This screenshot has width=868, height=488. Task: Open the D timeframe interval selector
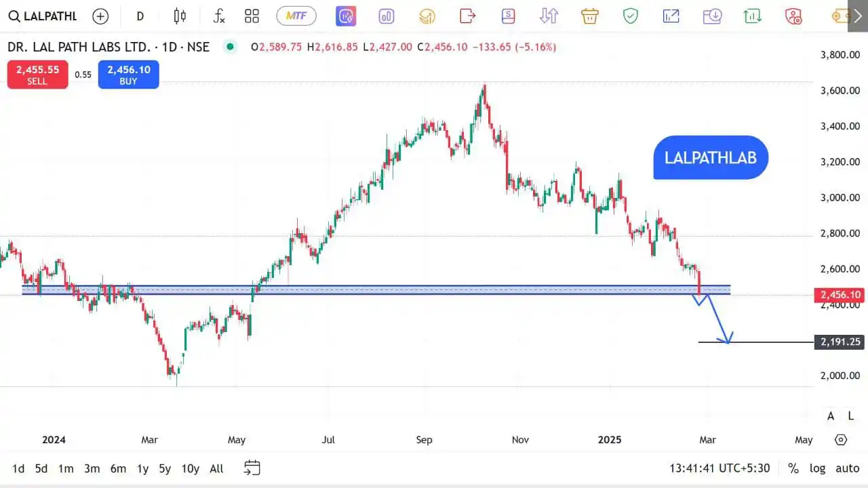pyautogui.click(x=140, y=16)
